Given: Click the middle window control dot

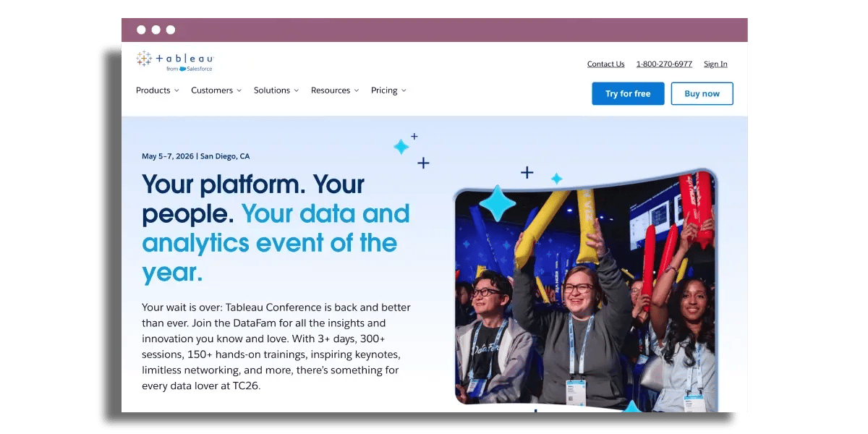Looking at the screenshot, I should click(x=156, y=30).
